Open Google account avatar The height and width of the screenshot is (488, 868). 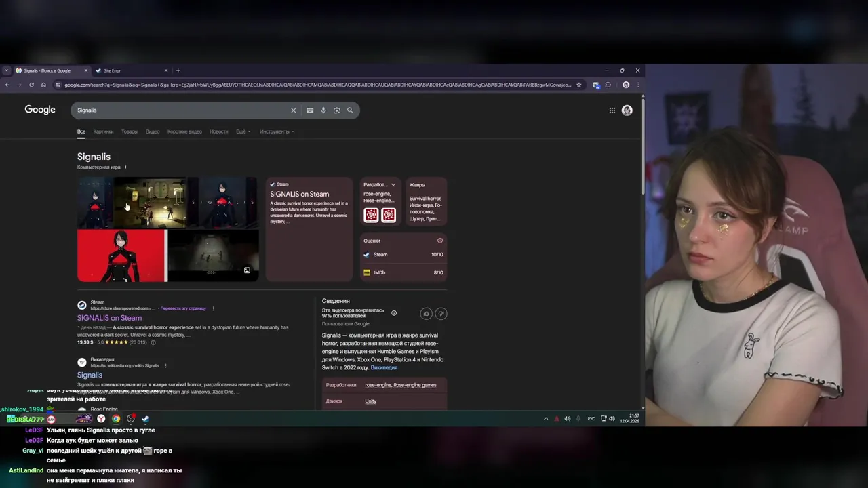tap(627, 110)
